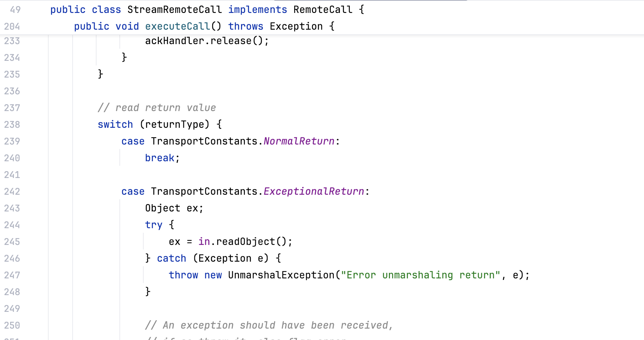Click the "An exception should have been received" comment
Viewport: 644px width, 340px height.
click(269, 325)
